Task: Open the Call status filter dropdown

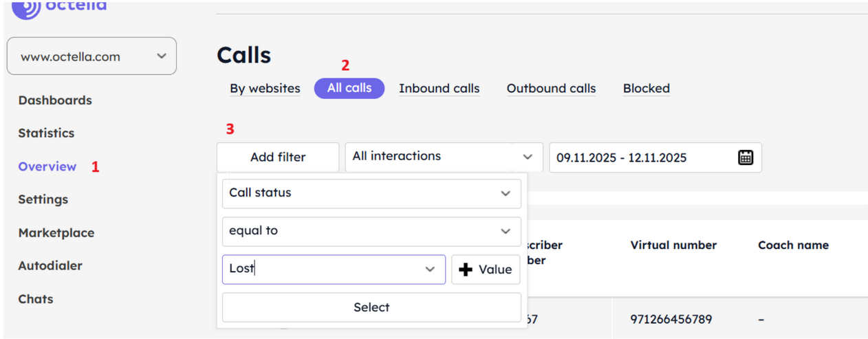Action: coord(371,193)
